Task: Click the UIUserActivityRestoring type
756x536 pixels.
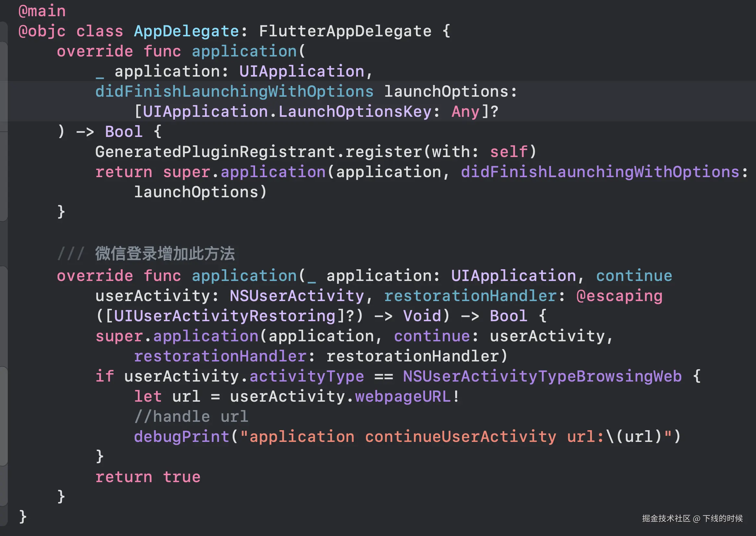Action: pyautogui.click(x=225, y=316)
